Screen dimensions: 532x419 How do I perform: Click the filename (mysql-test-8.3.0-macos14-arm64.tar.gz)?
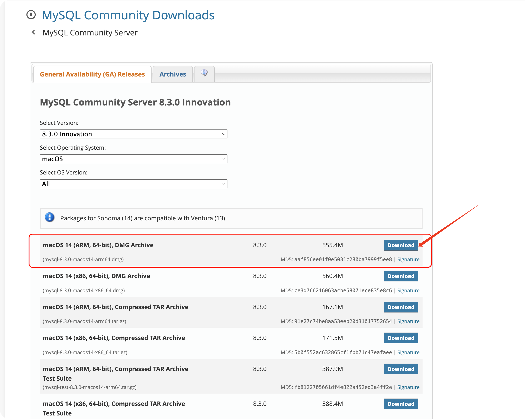click(89, 387)
